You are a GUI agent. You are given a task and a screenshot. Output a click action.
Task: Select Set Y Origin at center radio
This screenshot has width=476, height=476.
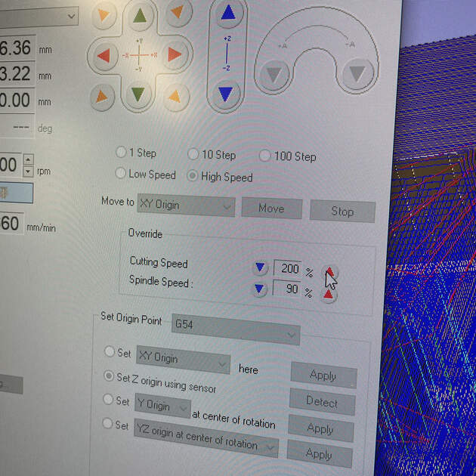107,399
